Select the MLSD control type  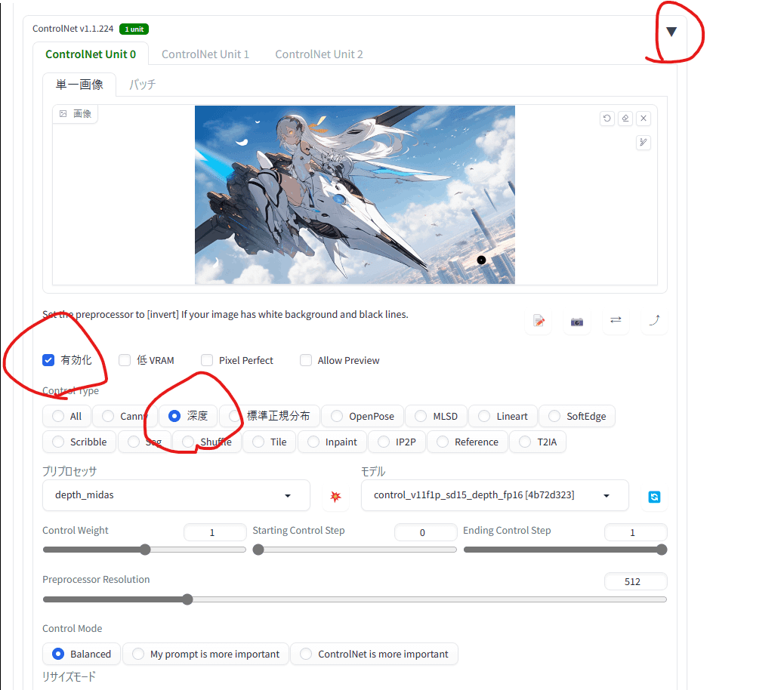436,416
